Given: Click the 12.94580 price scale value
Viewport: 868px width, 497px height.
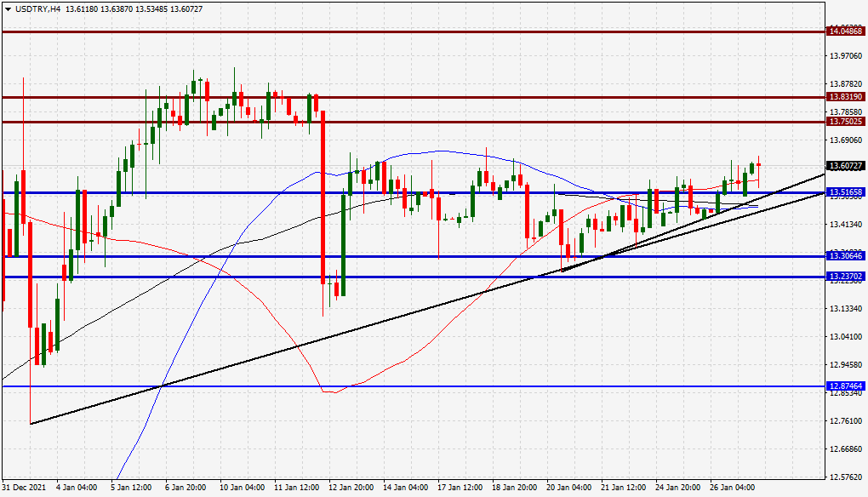Looking at the screenshot, I should [x=846, y=365].
